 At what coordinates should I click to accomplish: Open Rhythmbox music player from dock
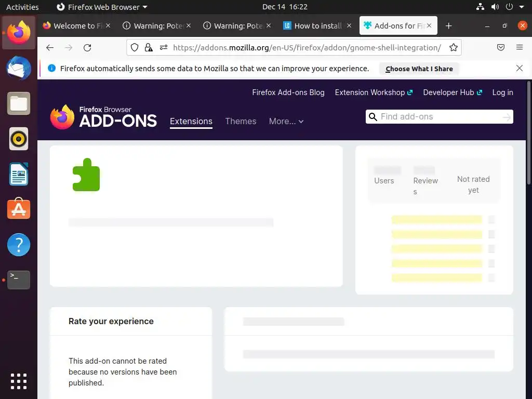(19, 139)
